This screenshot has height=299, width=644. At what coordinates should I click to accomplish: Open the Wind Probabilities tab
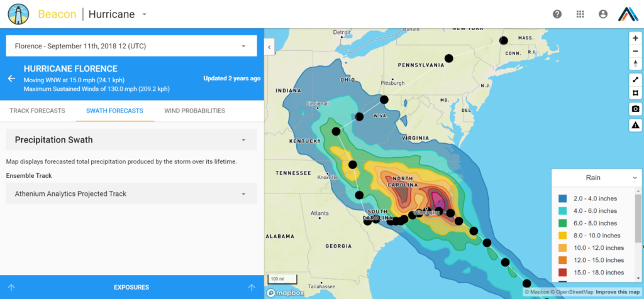pyautogui.click(x=195, y=111)
